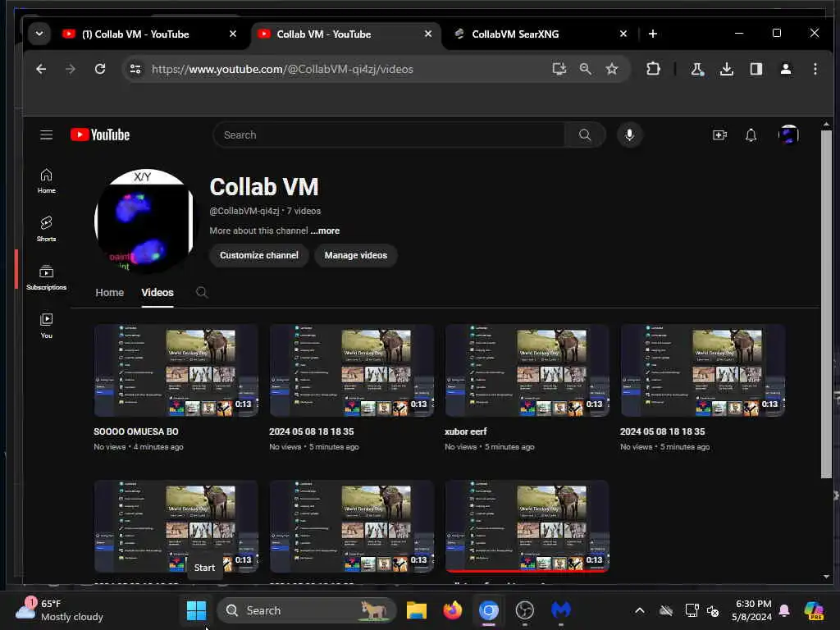Open the zoom indicator in the address bar
Screen dimensions: 840x630
pyautogui.click(x=586, y=69)
